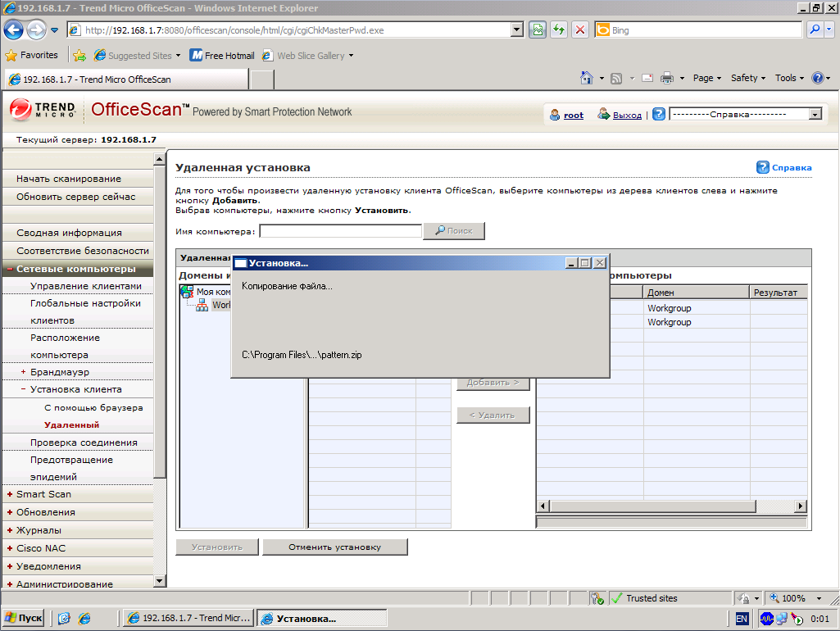This screenshot has width=840, height=631.
Task: Click the Имя компьютера input field
Action: coord(341,231)
